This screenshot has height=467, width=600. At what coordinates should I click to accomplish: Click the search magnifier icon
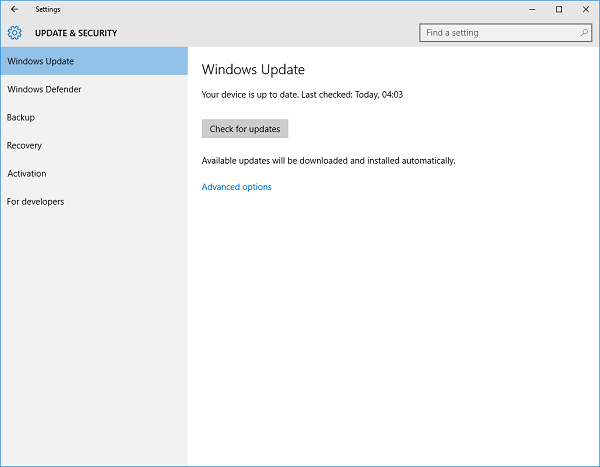click(x=584, y=33)
